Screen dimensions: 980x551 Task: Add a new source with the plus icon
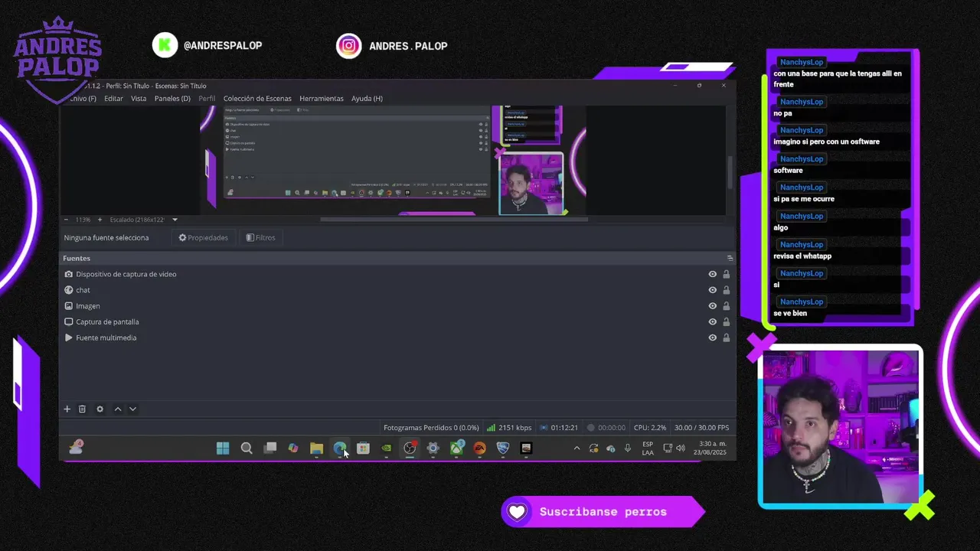point(67,409)
